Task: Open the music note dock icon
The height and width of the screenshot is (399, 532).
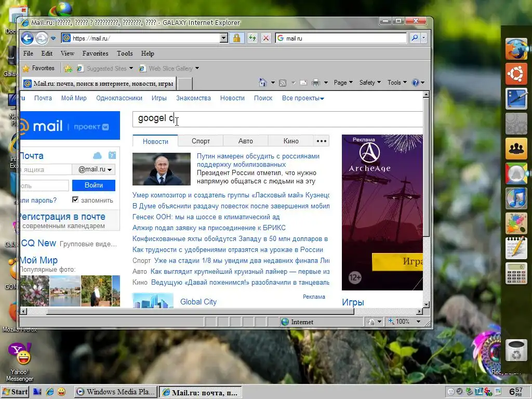Action: click(516, 198)
